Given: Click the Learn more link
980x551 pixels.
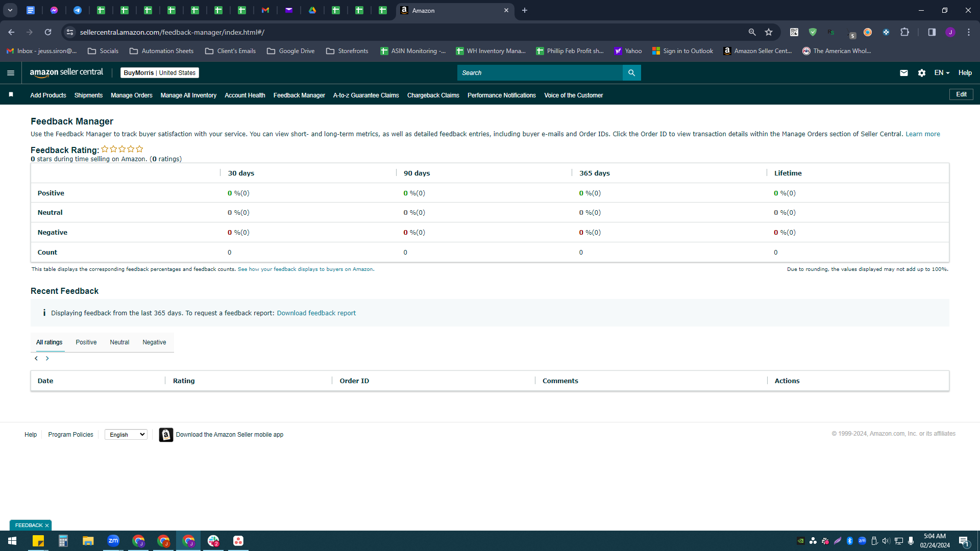Looking at the screenshot, I should click(x=923, y=134).
